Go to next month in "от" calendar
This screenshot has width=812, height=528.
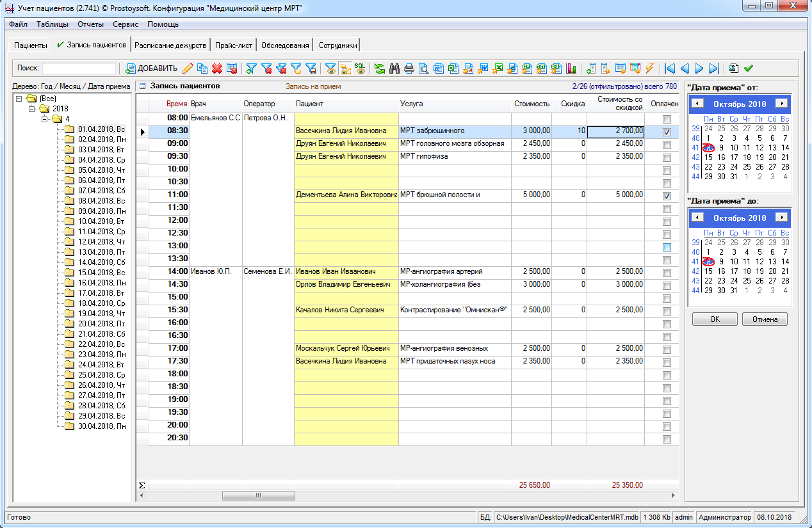(x=781, y=103)
